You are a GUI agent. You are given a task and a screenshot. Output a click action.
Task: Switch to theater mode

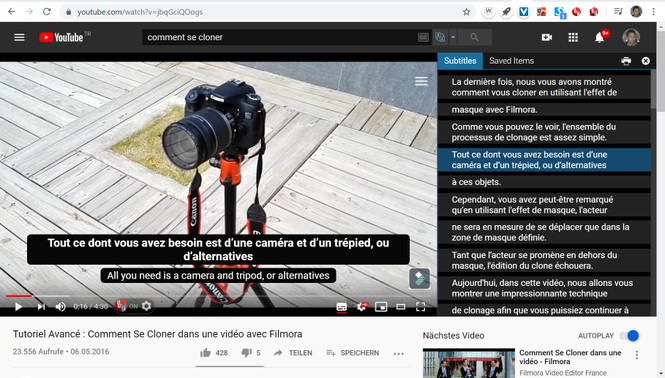401,306
